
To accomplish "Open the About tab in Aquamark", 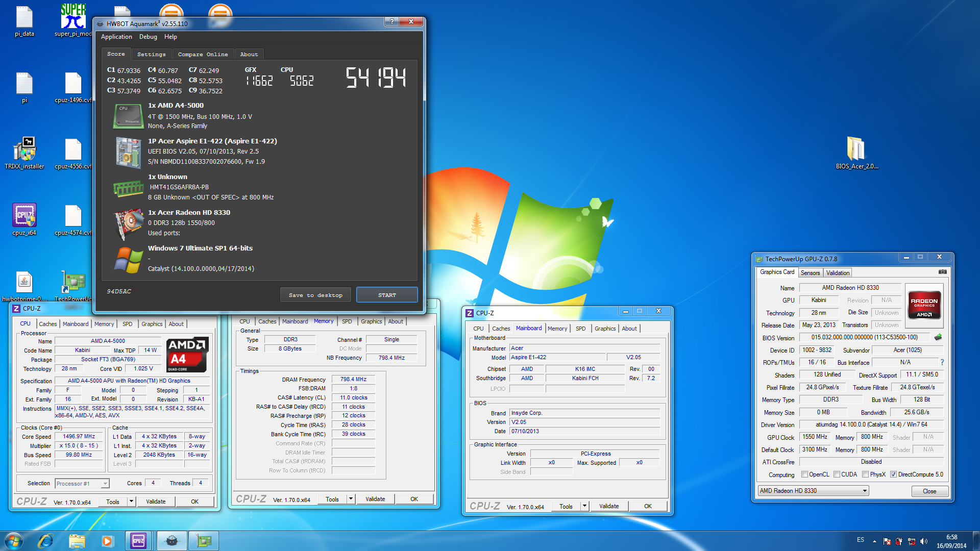I will pyautogui.click(x=249, y=54).
